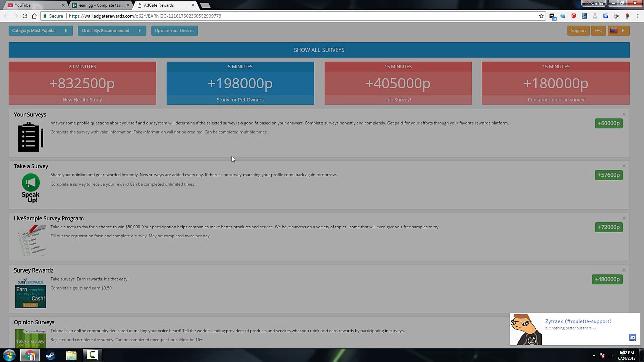The height and width of the screenshot is (362, 644).
Task: Open the Camtasia taskbar icon
Action: 92,356
